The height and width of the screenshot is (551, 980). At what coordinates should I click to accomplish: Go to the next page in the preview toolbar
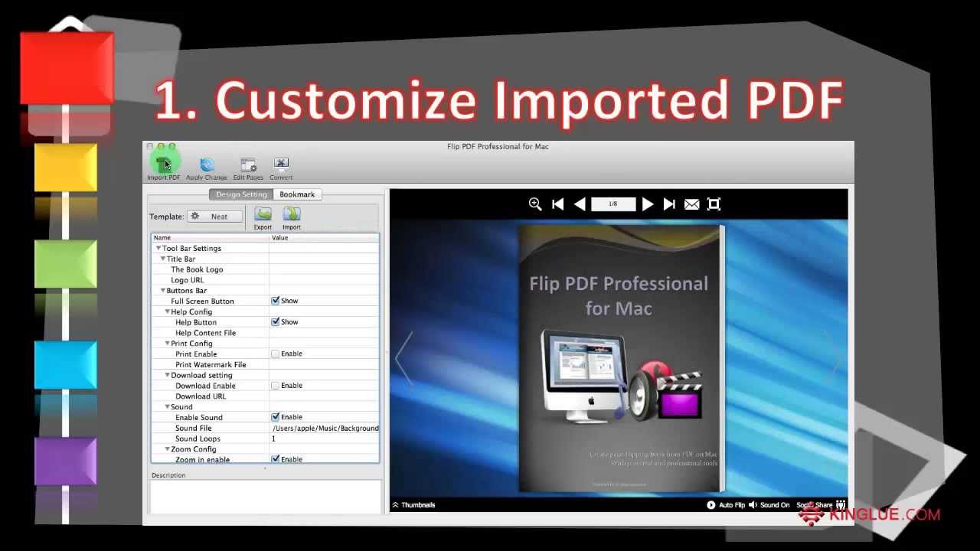tap(648, 204)
